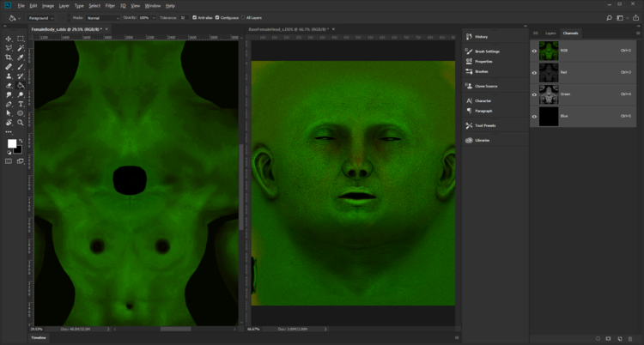
Task: Open the Properties panel
Action: click(x=483, y=62)
